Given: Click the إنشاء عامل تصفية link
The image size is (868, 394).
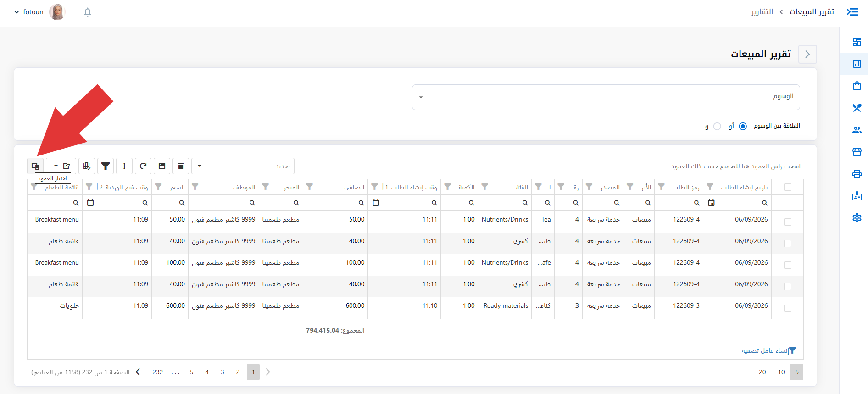Looking at the screenshot, I should coord(769,350).
